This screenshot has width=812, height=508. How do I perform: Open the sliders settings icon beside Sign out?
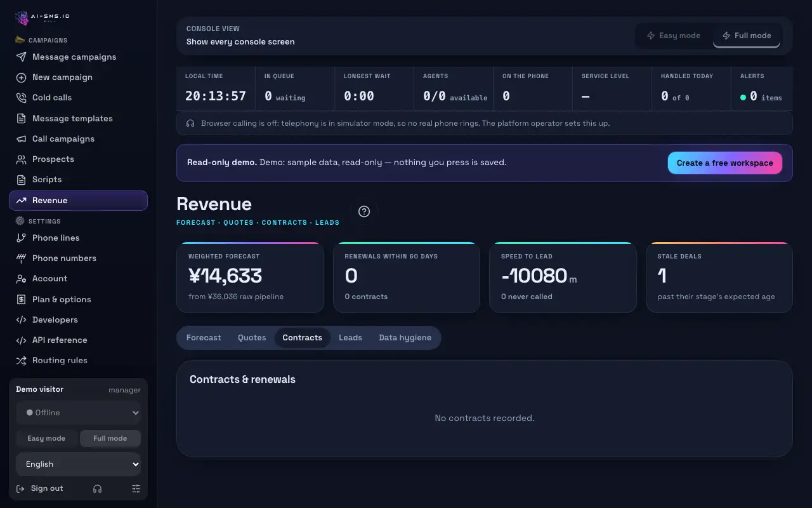(x=136, y=489)
